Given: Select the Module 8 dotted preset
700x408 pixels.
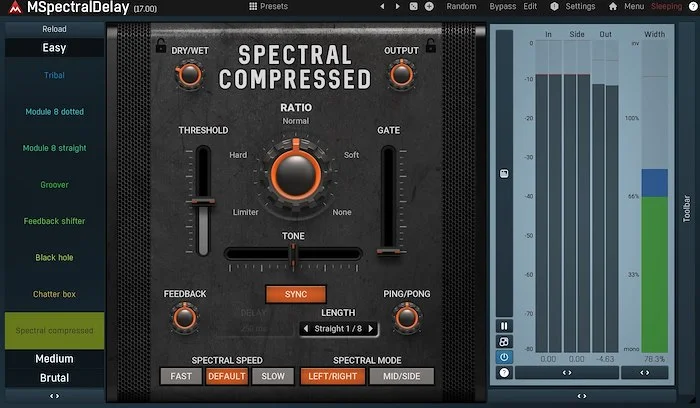Looking at the screenshot, I should [x=54, y=112].
